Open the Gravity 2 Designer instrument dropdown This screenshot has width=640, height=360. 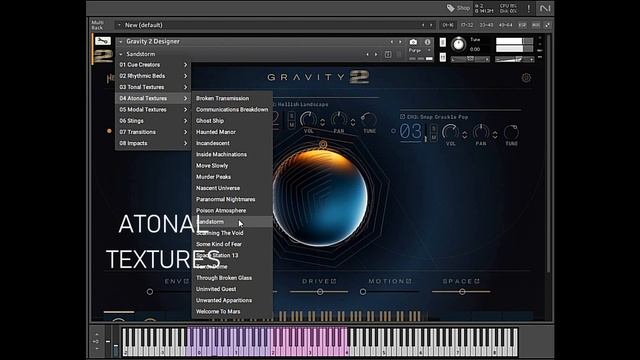(121, 42)
